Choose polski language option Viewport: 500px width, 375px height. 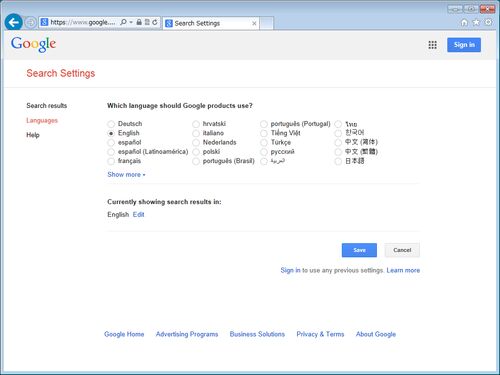(196, 152)
